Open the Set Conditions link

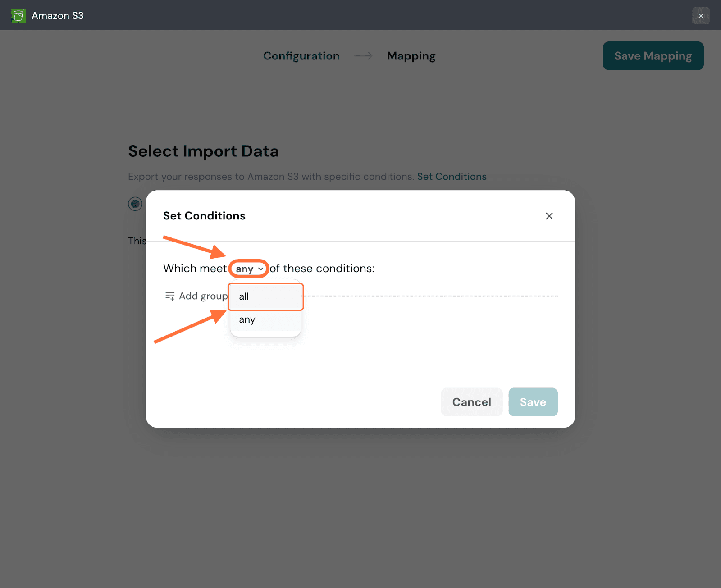(452, 177)
